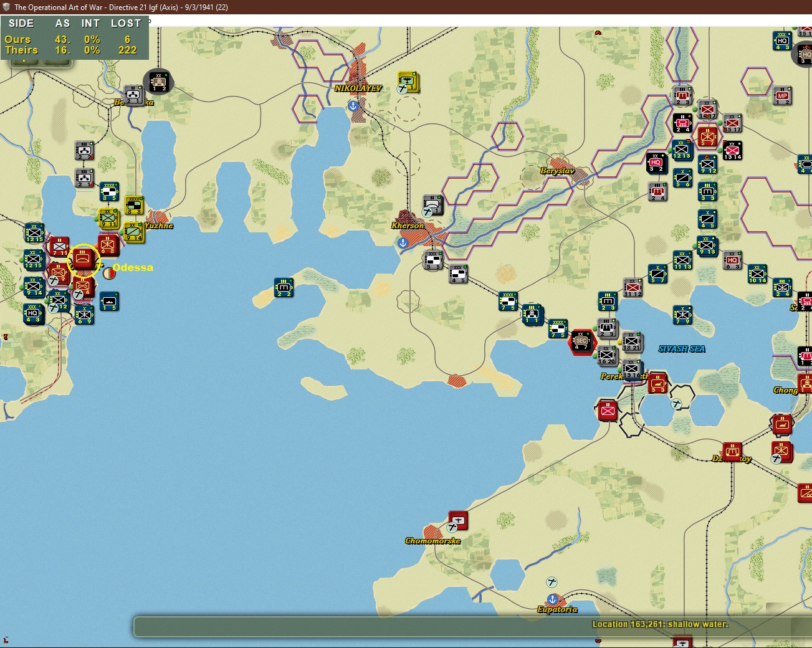
Task: Select the yellow-circled red III unit at Odessa
Action: click(x=83, y=259)
